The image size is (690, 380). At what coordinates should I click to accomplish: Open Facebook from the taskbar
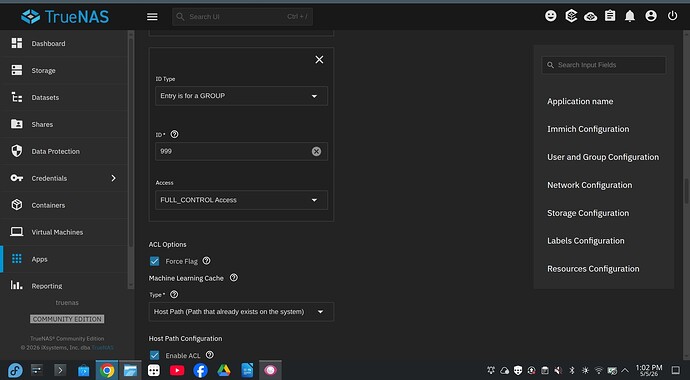[x=200, y=370]
